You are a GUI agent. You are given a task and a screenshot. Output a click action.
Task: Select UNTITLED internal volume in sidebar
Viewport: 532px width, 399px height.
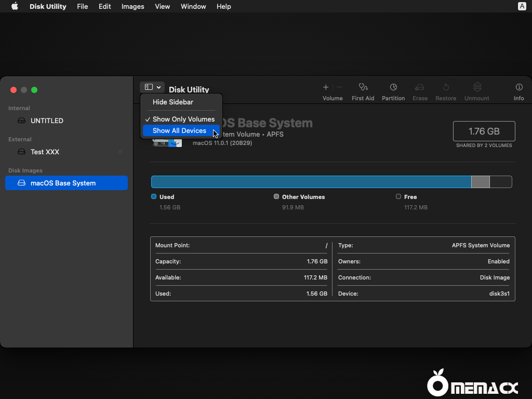pos(47,121)
